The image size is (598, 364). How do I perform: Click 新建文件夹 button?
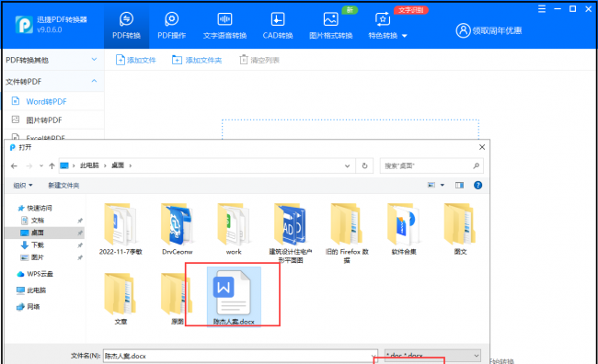click(63, 186)
